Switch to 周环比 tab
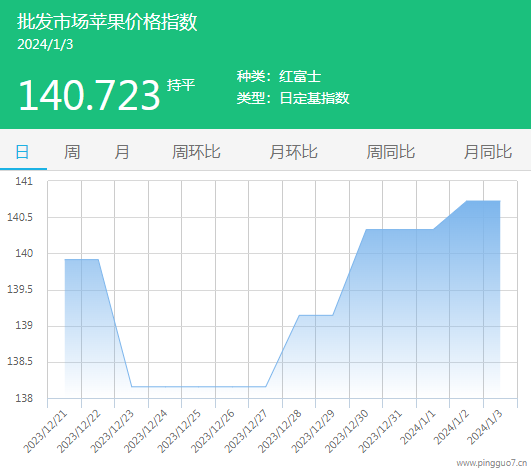This screenshot has height=472, width=531. point(196,152)
